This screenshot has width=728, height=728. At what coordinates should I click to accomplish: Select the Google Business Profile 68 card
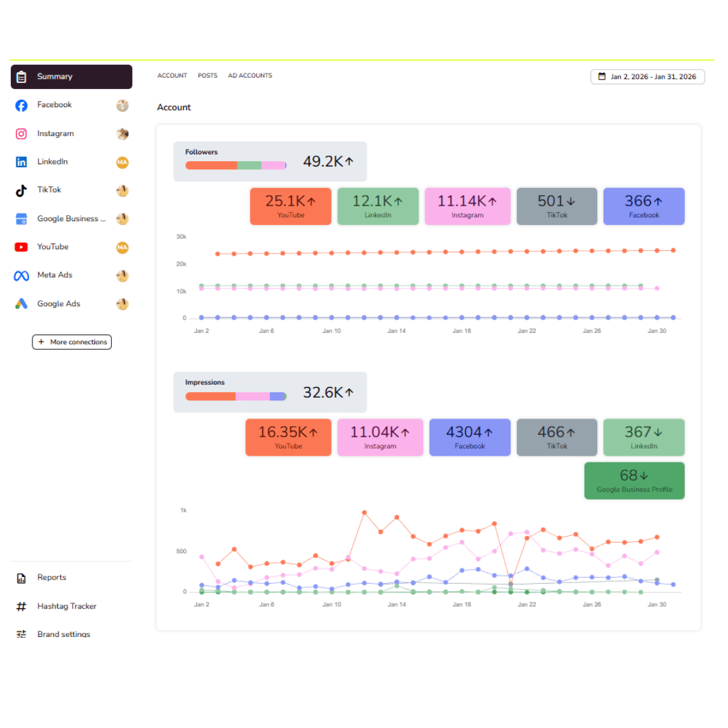pos(635,481)
